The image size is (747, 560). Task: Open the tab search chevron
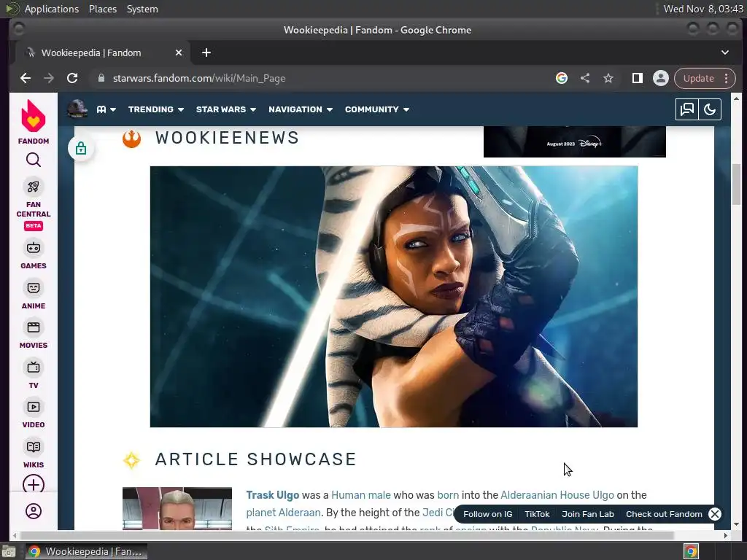pos(724,52)
